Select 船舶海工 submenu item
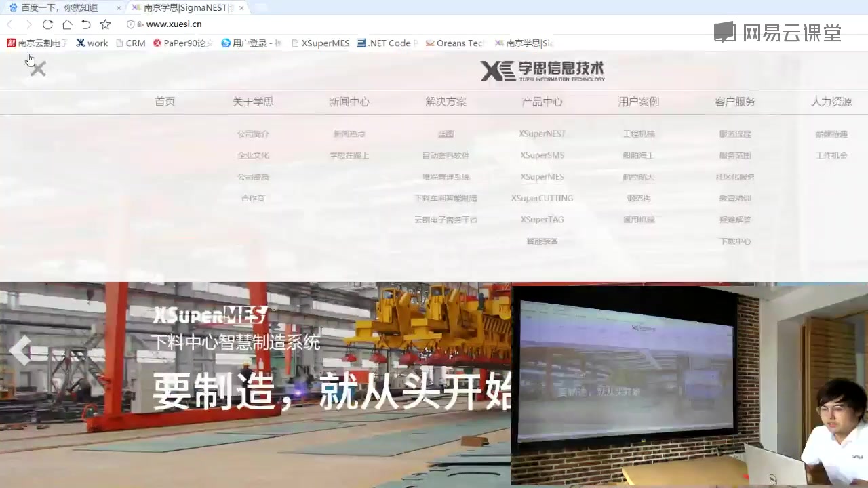The width and height of the screenshot is (868, 488). (638, 155)
